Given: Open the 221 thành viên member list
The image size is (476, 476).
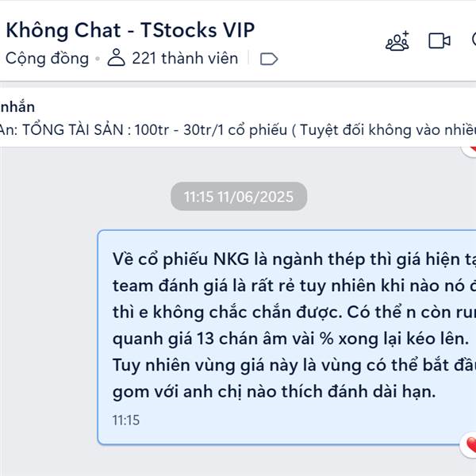Looking at the screenshot, I should (185, 58).
